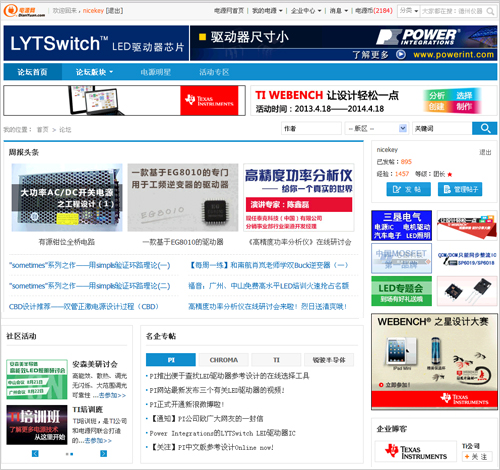Image resolution: width=500 pixels, height=470 pixels.
Task: Click the DianYuan site logo
Action: (24, 11)
